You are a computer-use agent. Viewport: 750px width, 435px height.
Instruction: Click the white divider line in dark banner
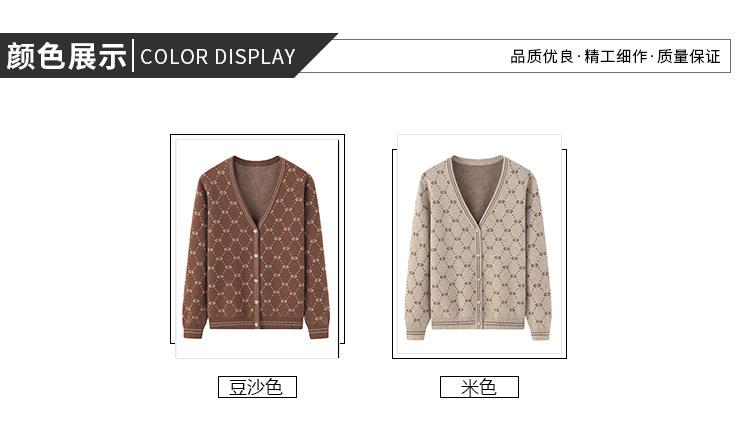click(x=133, y=56)
